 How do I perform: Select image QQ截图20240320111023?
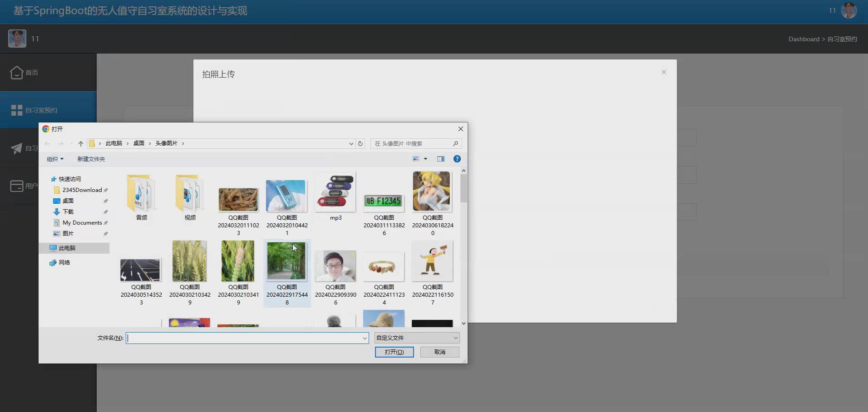[238, 200]
